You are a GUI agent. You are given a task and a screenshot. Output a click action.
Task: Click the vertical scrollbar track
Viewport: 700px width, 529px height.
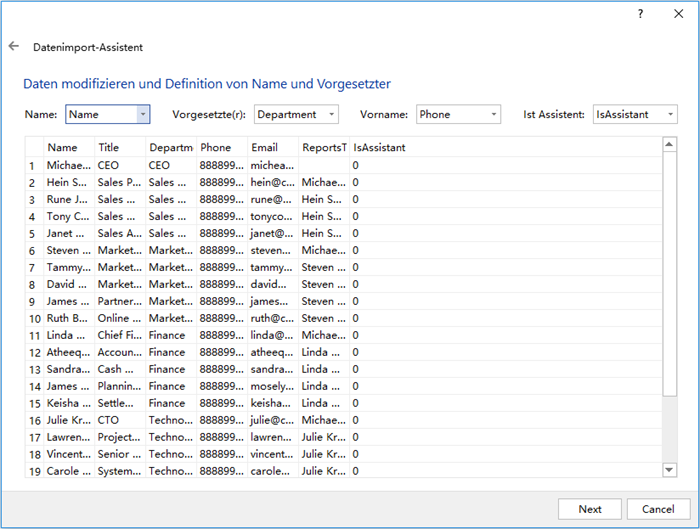pyautogui.click(x=670, y=430)
